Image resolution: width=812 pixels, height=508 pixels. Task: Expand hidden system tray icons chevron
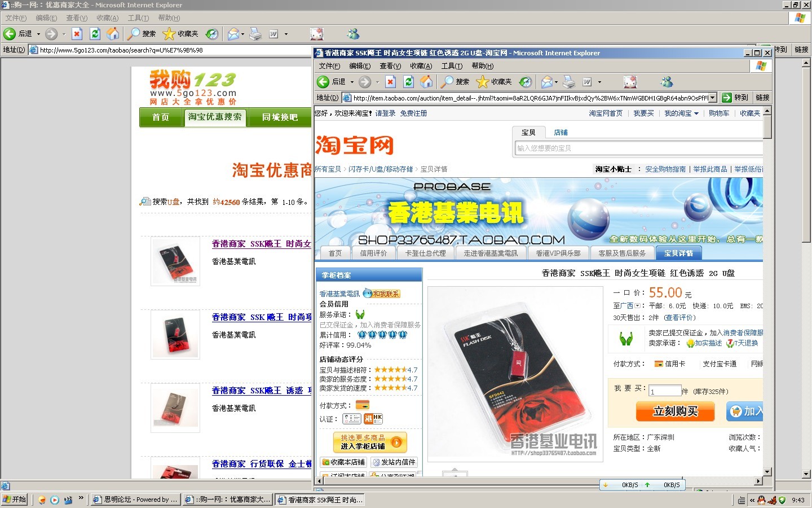pos(752,500)
